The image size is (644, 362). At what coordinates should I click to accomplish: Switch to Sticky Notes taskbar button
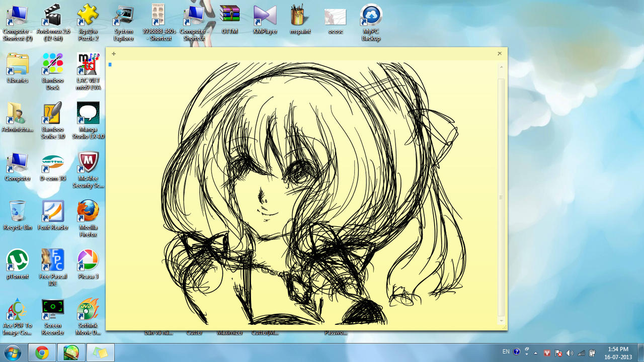tap(101, 353)
